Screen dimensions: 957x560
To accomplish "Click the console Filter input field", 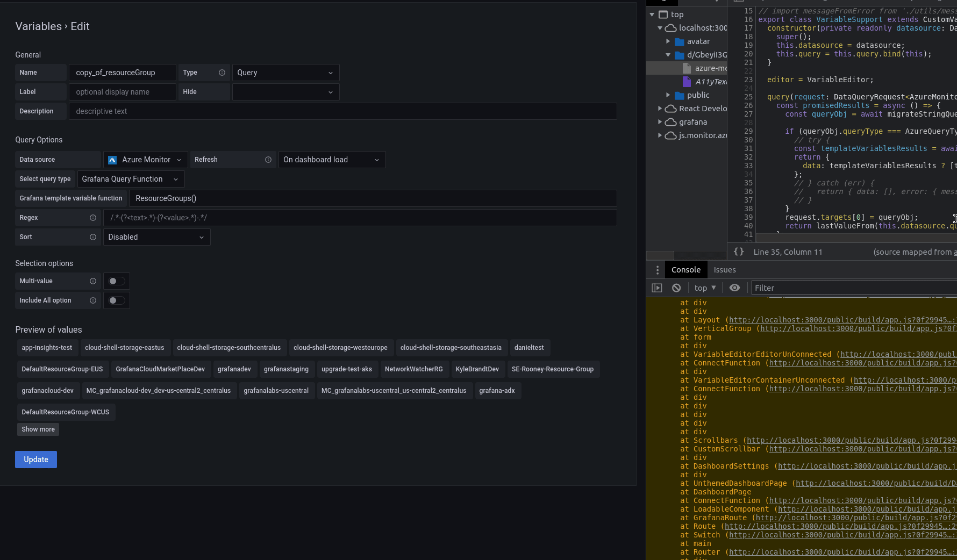I will (833, 288).
